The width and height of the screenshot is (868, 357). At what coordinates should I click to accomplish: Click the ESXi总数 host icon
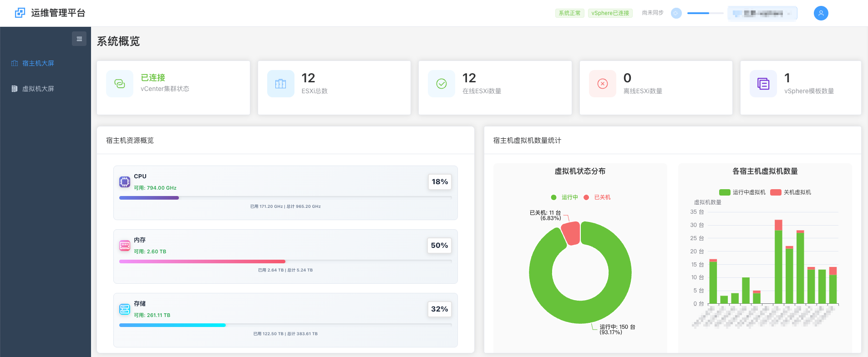281,84
